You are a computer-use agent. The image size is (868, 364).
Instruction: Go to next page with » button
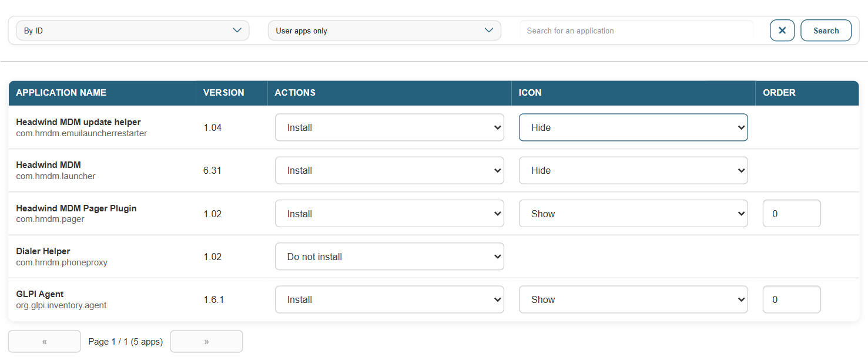tap(206, 341)
